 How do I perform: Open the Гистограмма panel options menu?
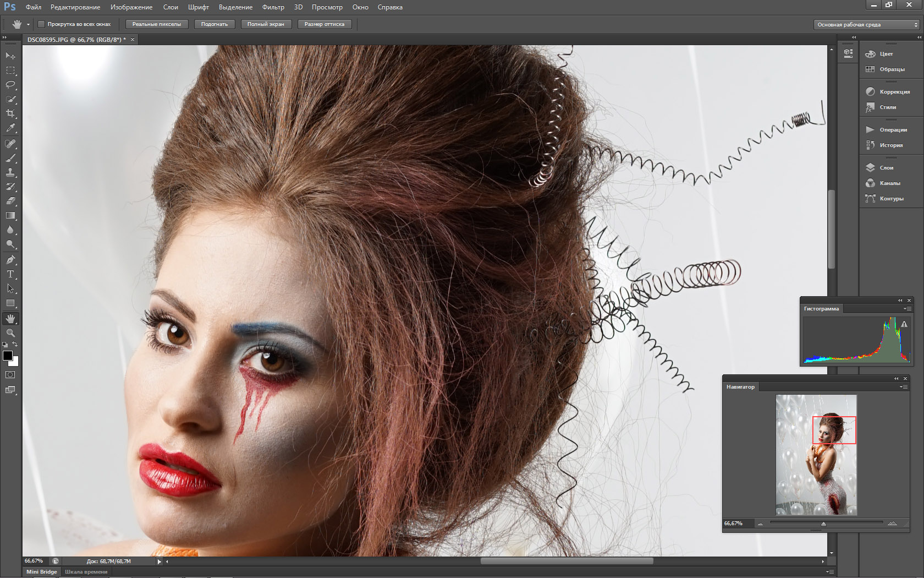[907, 309]
